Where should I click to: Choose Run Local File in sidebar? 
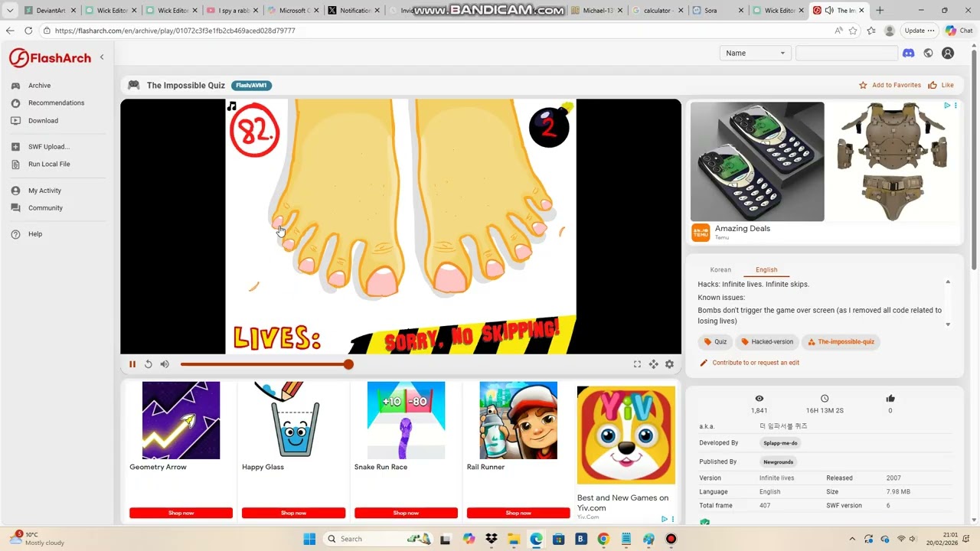pos(49,164)
